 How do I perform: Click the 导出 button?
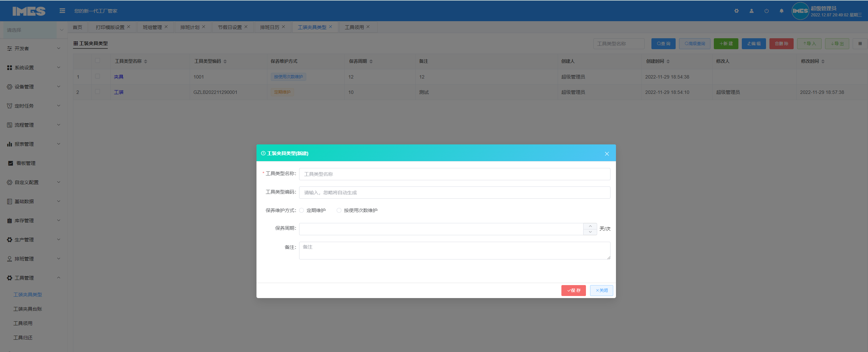[x=837, y=44]
